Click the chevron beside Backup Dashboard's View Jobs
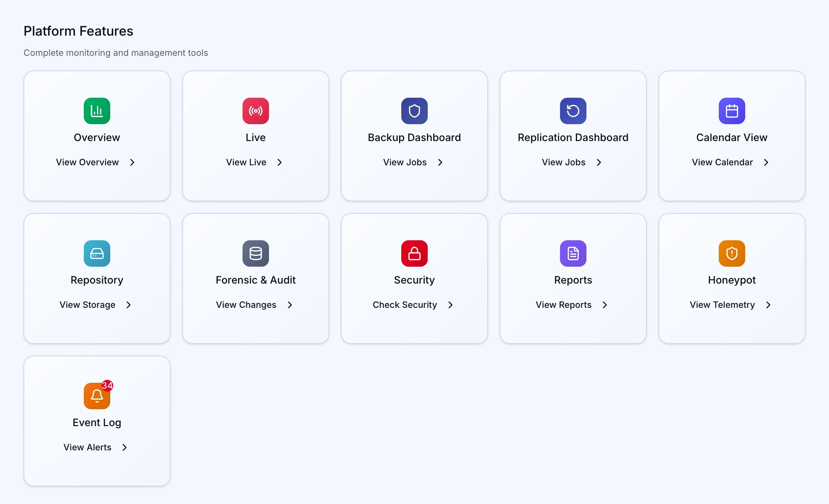This screenshot has width=829, height=504. [440, 162]
